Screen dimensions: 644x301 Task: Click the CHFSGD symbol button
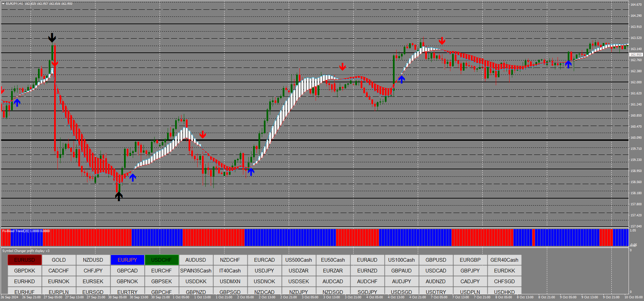pos(504,282)
